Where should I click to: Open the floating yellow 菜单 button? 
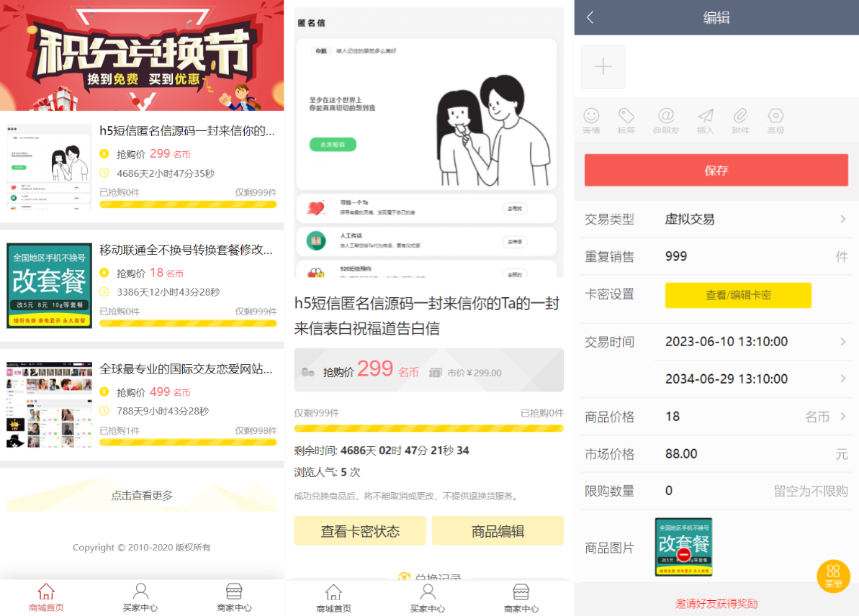(833, 576)
